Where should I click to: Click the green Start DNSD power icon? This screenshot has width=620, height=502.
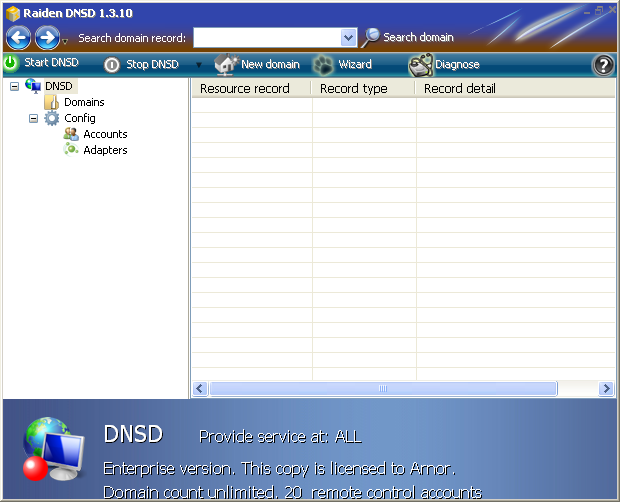click(x=11, y=63)
